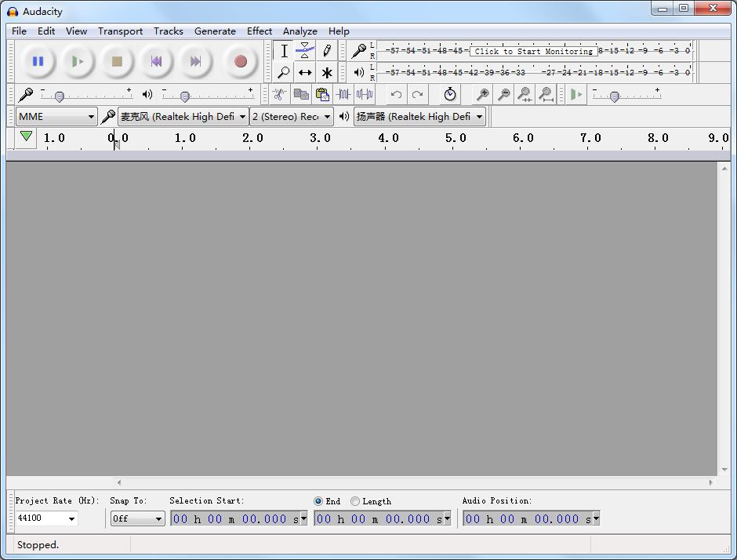737x560 pixels.
Task: Select the Envelope tool
Action: pyautogui.click(x=305, y=51)
